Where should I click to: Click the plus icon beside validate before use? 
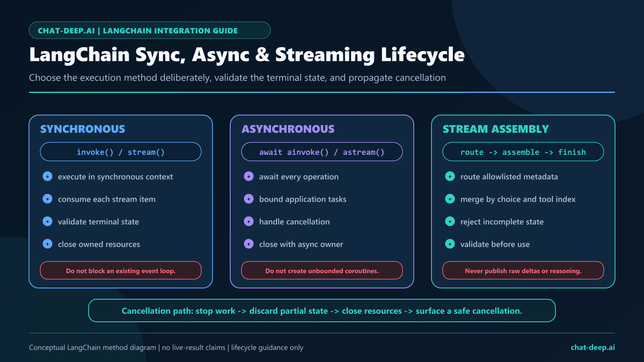pos(450,244)
